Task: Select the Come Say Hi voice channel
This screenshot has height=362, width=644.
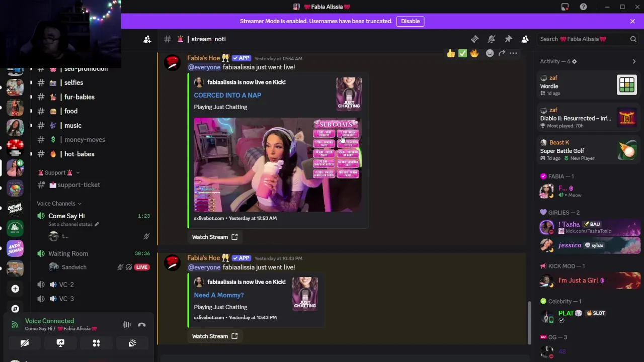Action: tap(66, 216)
